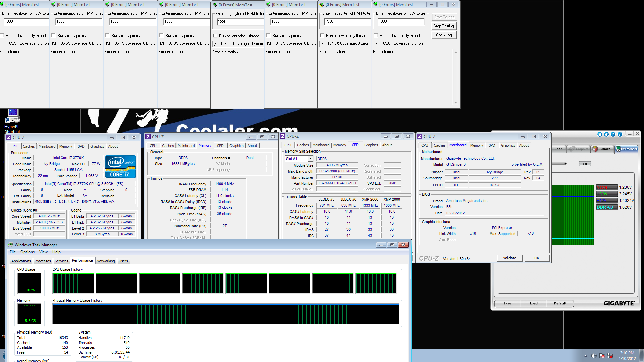Image resolution: width=644 pixels, height=362 pixels.
Task: Minimize the Gigabyte utility window
Action: pos(630,134)
